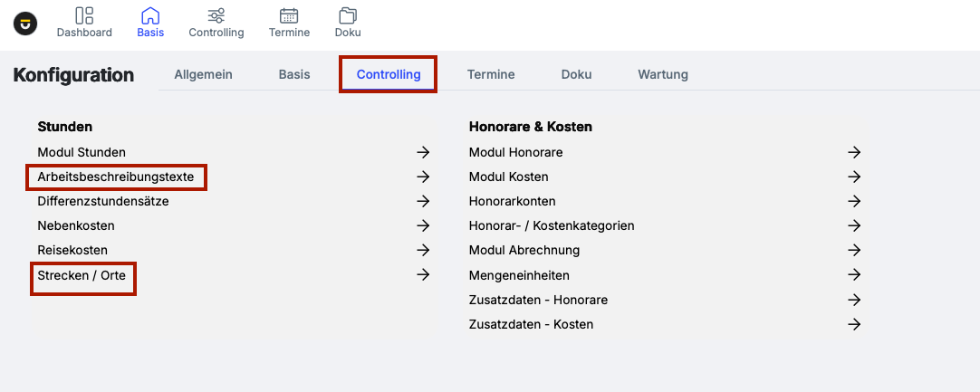Select the Basis house icon
The image size is (980, 392).
pos(150,15)
